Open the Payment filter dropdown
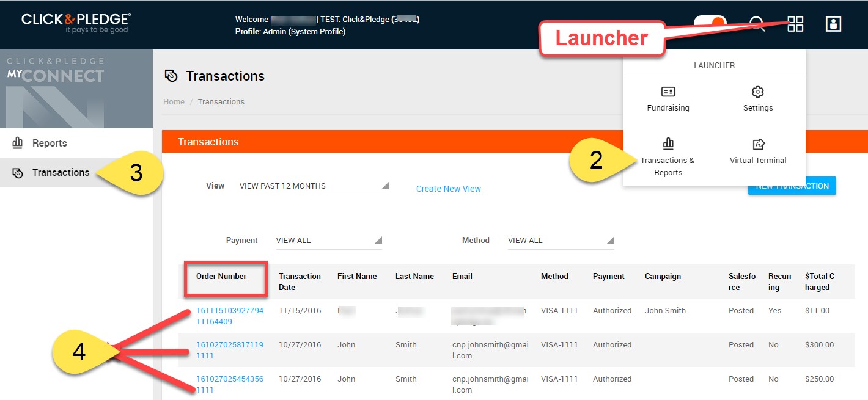Image resolution: width=868 pixels, height=400 pixels. [x=328, y=241]
